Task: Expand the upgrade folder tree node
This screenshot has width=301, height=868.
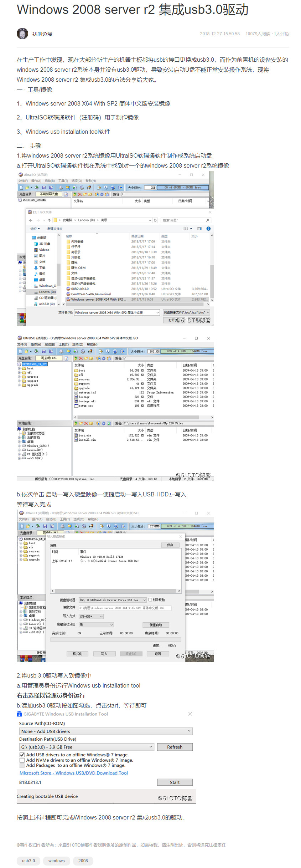Action: click(x=19, y=385)
